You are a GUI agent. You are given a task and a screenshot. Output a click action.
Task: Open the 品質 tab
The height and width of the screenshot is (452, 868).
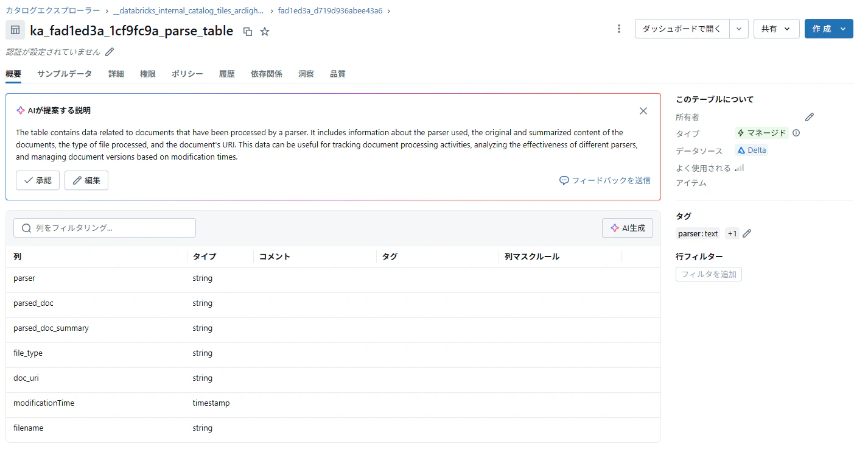coord(338,74)
